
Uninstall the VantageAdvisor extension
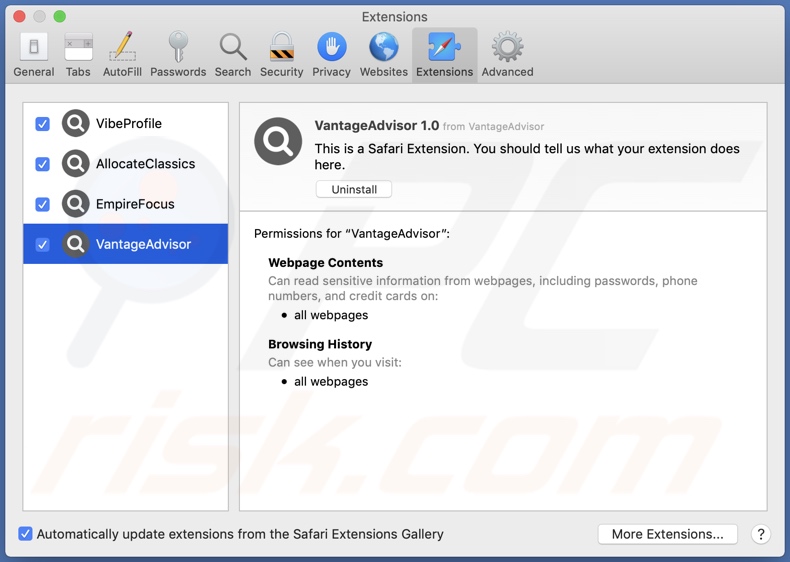click(354, 190)
